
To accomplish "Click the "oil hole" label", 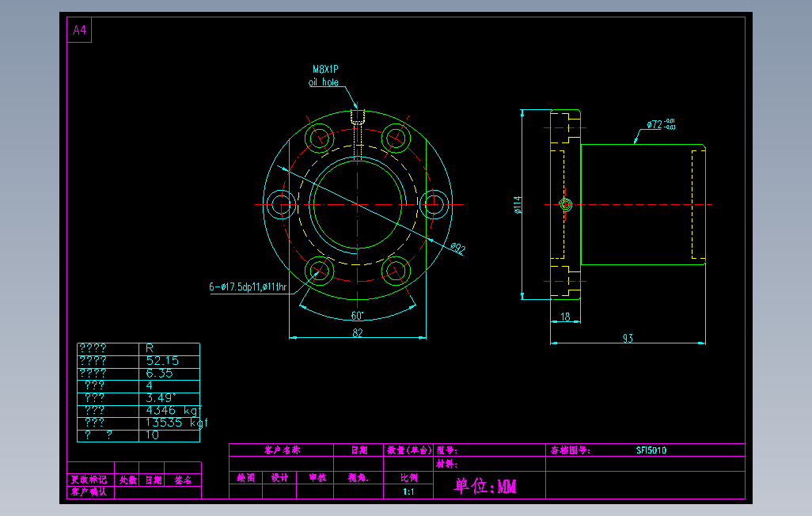I will click(324, 82).
